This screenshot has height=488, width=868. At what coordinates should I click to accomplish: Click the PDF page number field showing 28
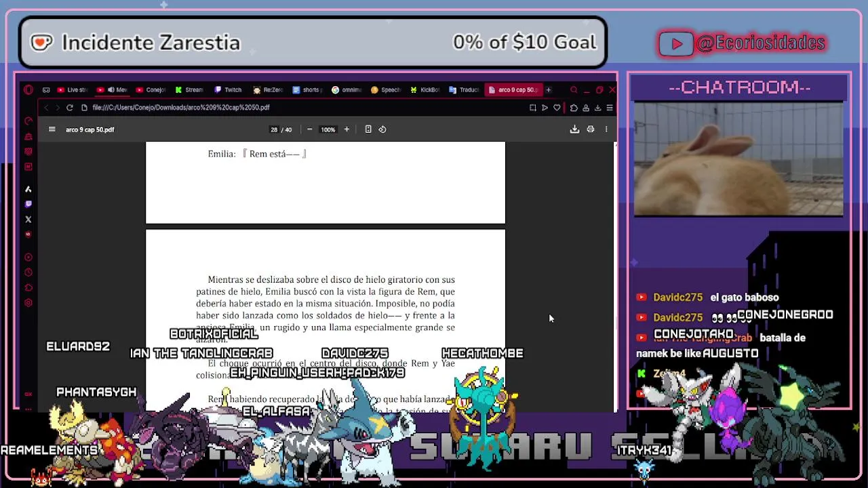274,129
